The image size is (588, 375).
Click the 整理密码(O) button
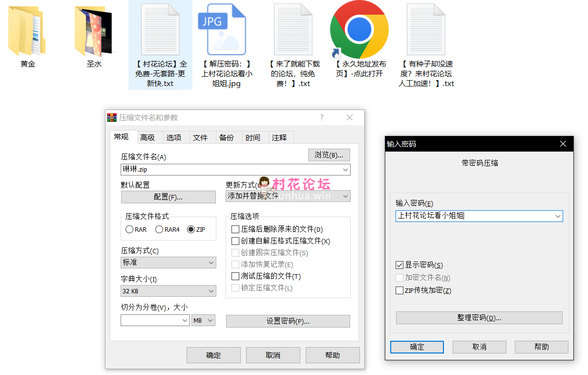pos(479,318)
